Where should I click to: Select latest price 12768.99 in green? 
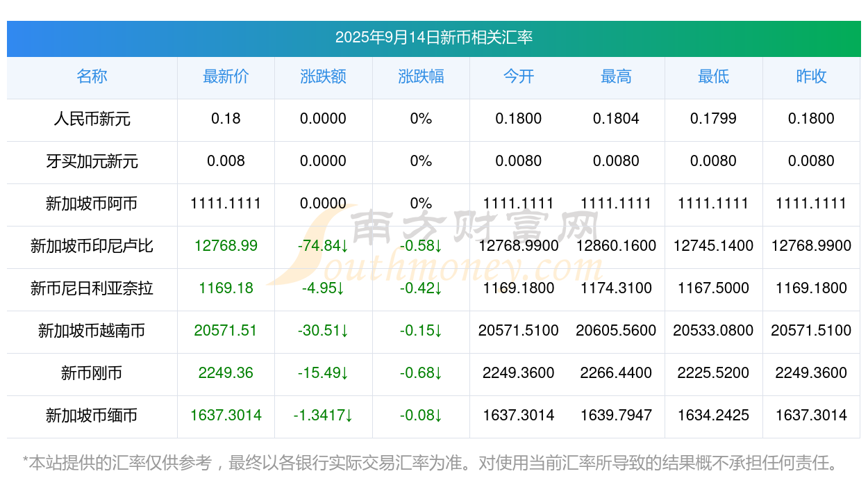(x=226, y=246)
